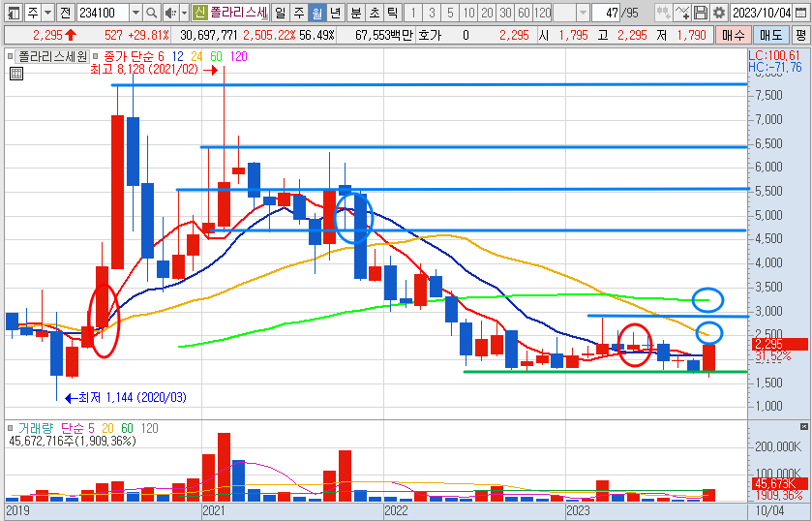812x521 pixels.
Task: Click the 최저 1,144 (2020/03) annotation
Action: pos(132,398)
